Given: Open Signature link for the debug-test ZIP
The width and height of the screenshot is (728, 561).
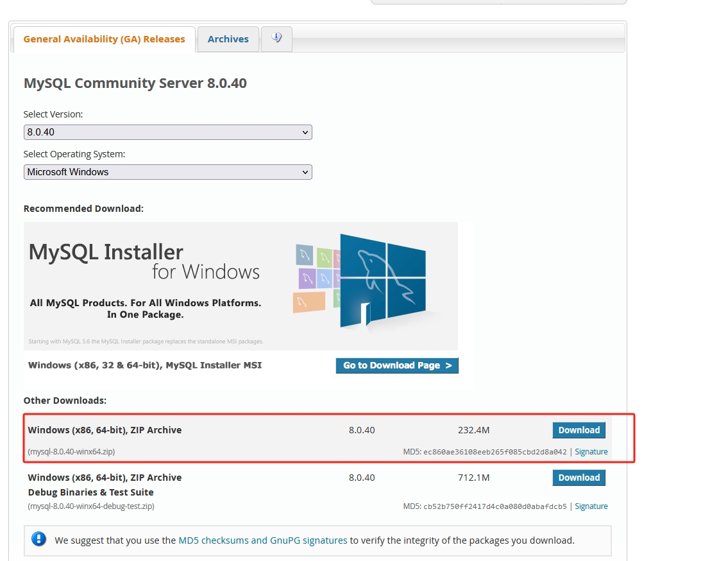Looking at the screenshot, I should click(x=591, y=506).
